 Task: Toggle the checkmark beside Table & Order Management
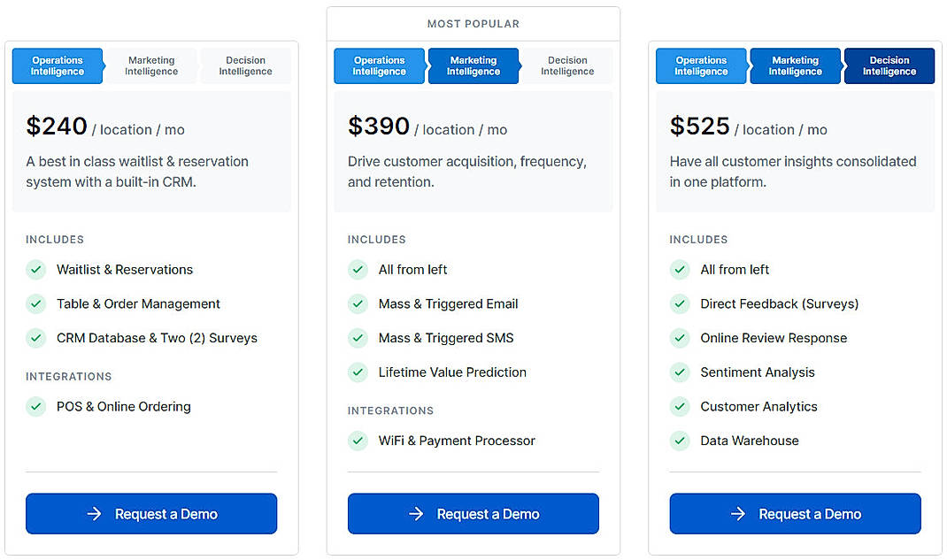point(36,303)
